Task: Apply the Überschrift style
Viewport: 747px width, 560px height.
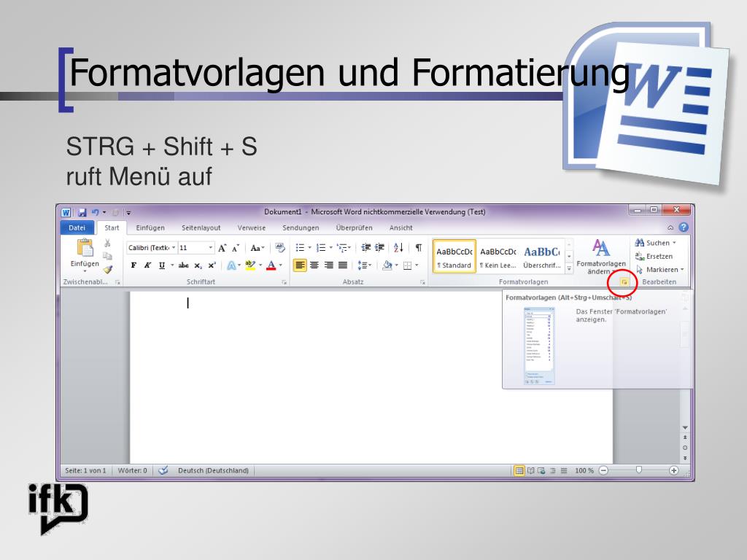Action: coord(542,257)
